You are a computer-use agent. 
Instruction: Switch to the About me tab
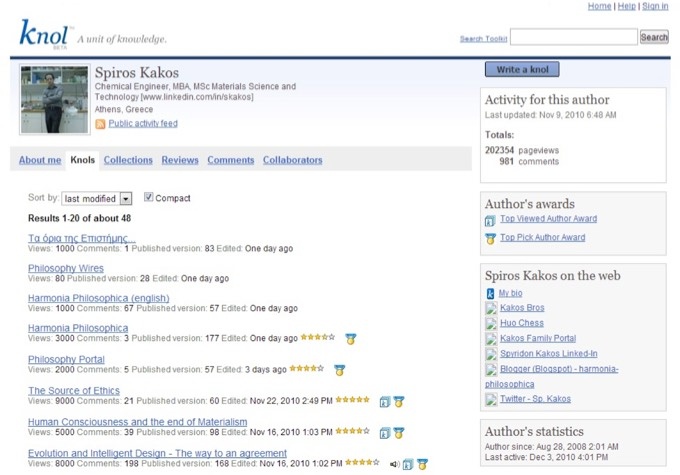pyautogui.click(x=40, y=160)
